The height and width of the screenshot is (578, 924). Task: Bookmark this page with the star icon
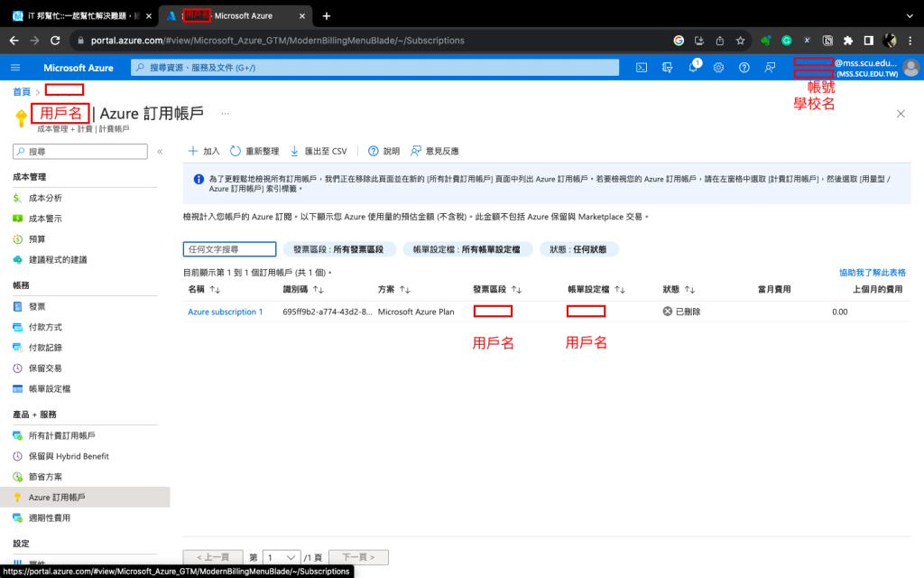(x=740, y=41)
